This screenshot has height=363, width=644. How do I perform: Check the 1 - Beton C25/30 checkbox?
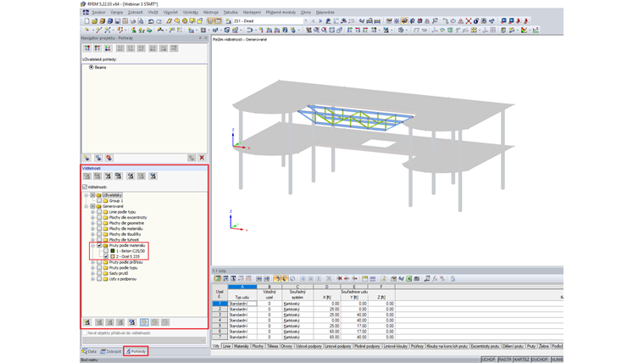(x=106, y=251)
